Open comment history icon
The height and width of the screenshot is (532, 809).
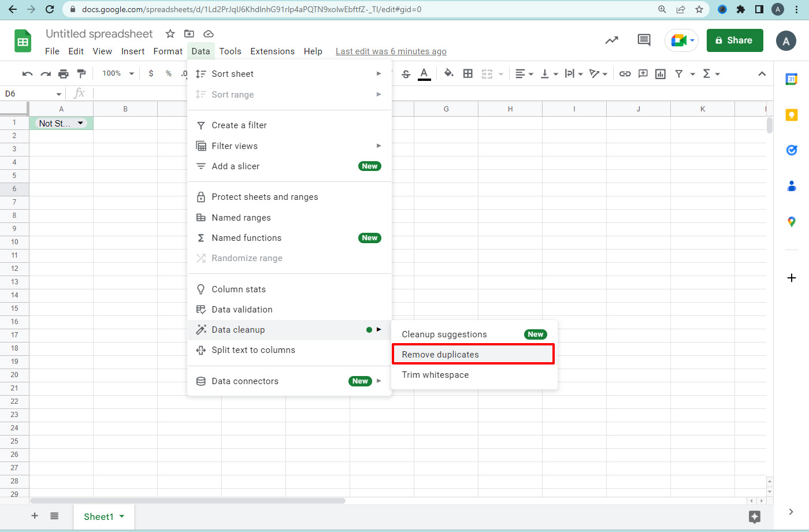click(x=644, y=40)
